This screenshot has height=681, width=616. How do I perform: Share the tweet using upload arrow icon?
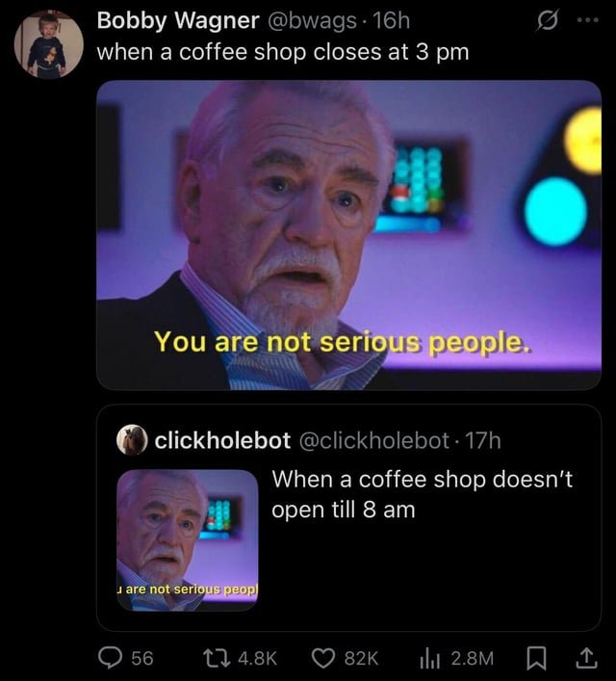(x=586, y=658)
